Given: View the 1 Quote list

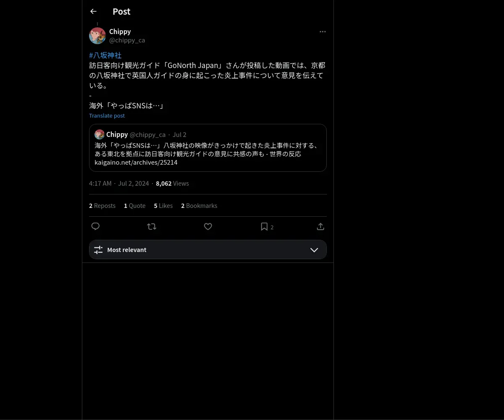Looking at the screenshot, I should tap(135, 205).
